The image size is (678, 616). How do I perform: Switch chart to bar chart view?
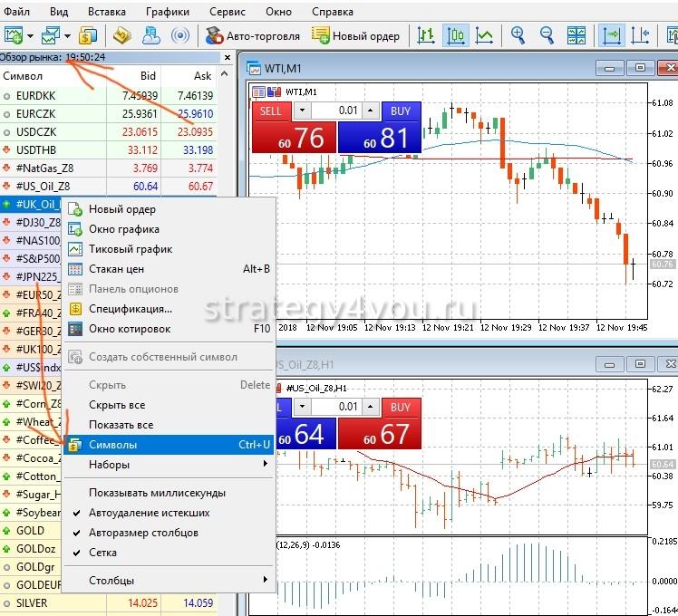tap(425, 35)
